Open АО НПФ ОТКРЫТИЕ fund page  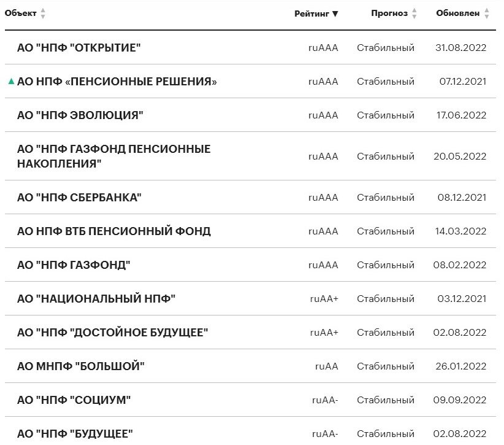coord(80,47)
